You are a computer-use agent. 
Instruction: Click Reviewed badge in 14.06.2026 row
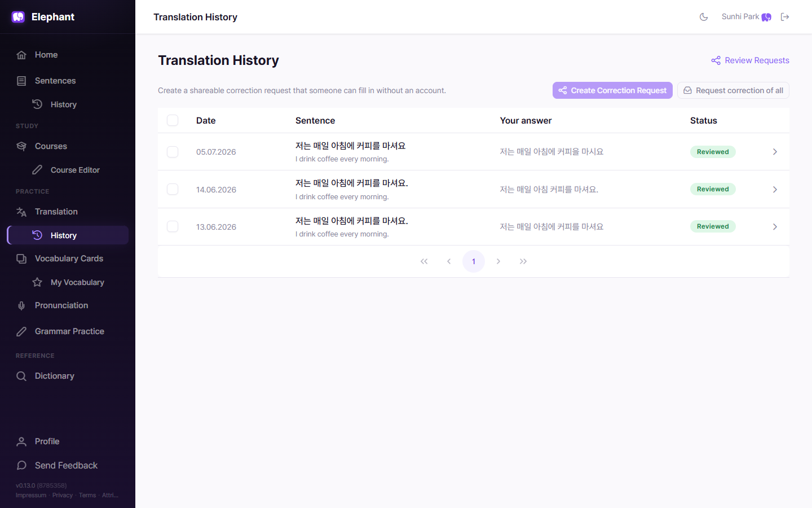point(713,189)
